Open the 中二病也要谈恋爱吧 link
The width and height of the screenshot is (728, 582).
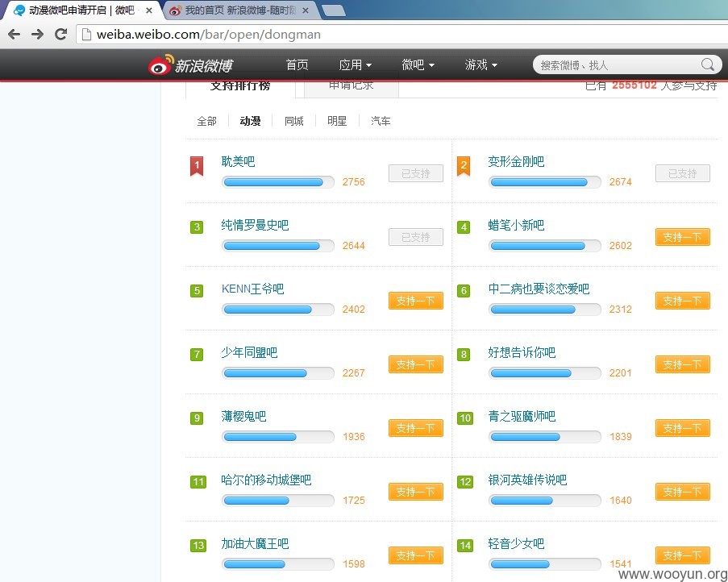point(539,289)
